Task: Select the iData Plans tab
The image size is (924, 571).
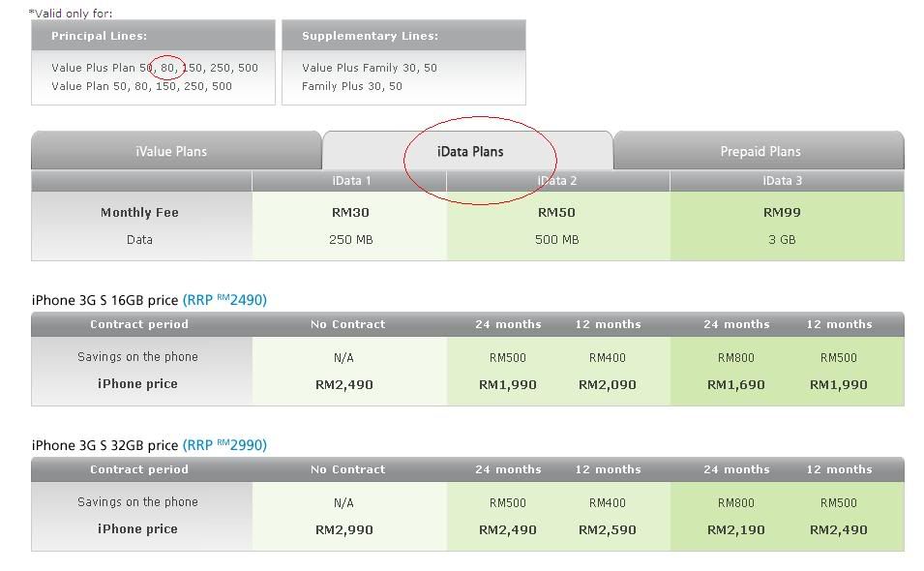Action: (x=470, y=152)
